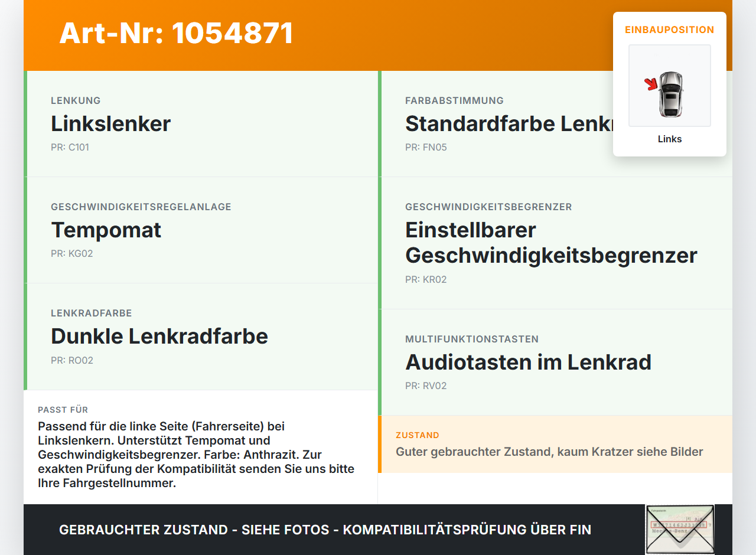Click the PR: KR02 code
Image resolution: width=756 pixels, height=555 pixels.
coord(426,280)
